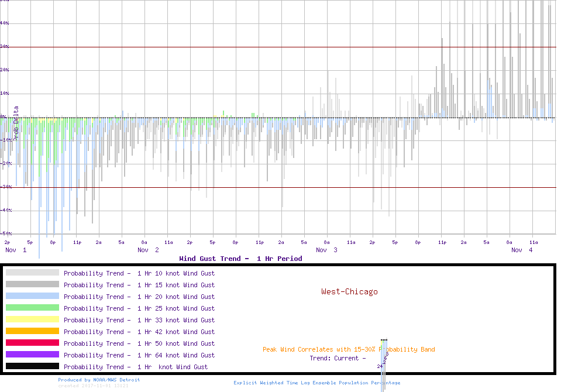The width and height of the screenshot is (585, 392).
Task: Click the 'Trend: Current -' label
Action: click(x=338, y=358)
